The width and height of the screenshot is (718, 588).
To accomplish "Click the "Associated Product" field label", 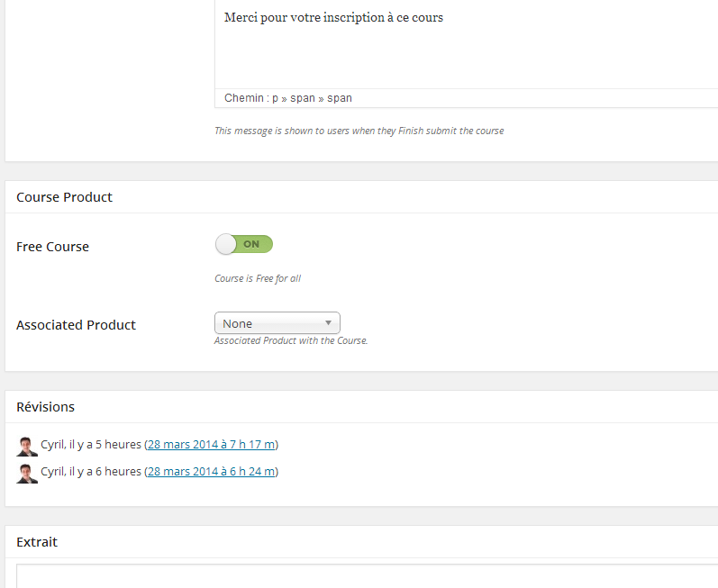I will click(76, 325).
